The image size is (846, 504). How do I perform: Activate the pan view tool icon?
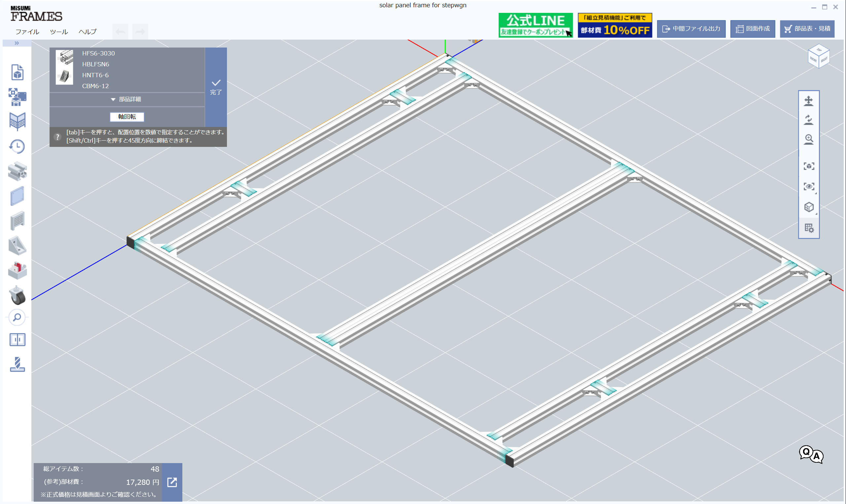pos(808,101)
